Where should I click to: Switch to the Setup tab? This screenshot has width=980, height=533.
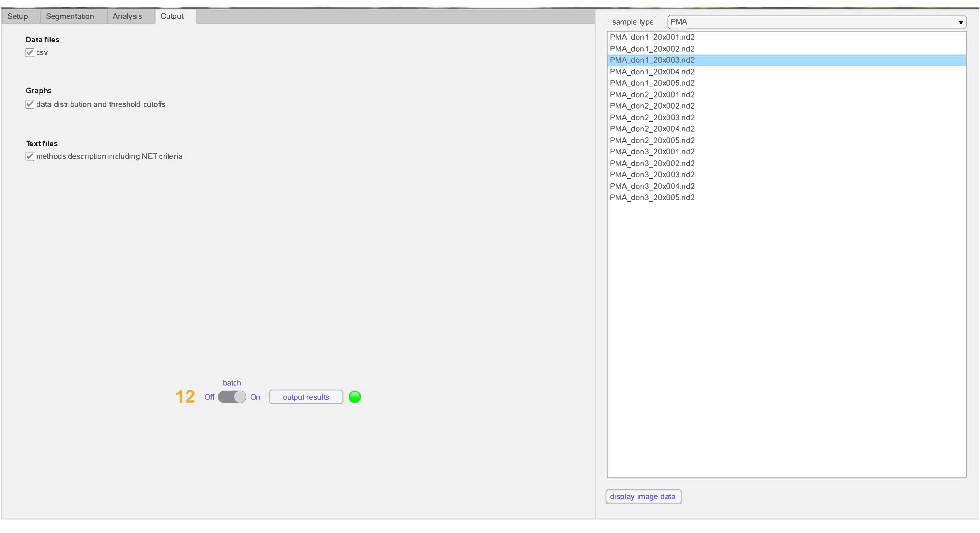tap(18, 16)
